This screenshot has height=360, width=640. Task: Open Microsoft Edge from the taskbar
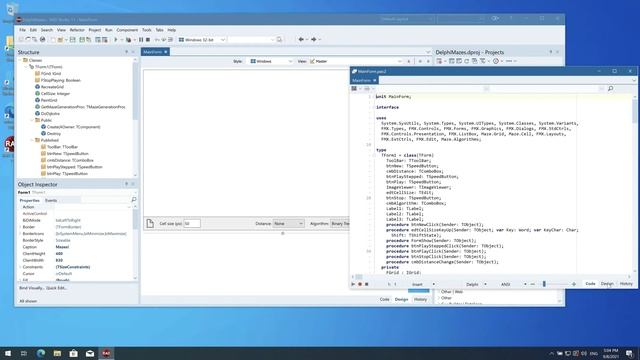41,353
